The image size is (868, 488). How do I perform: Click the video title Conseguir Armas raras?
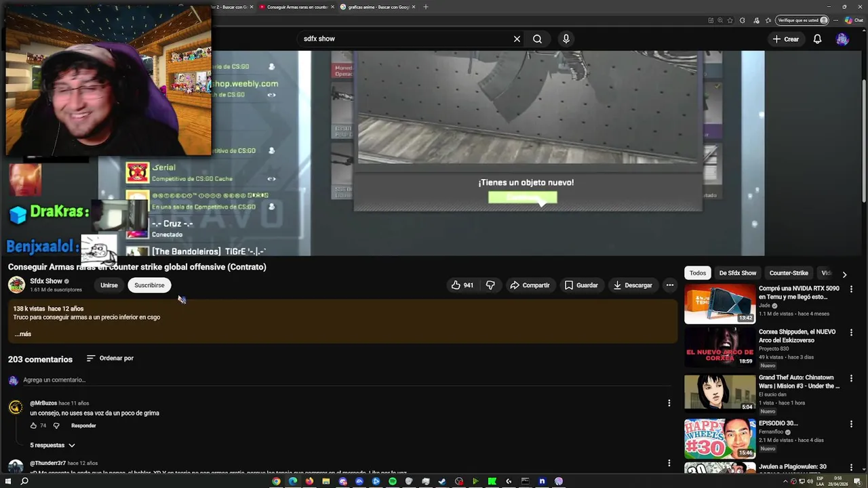tap(137, 267)
